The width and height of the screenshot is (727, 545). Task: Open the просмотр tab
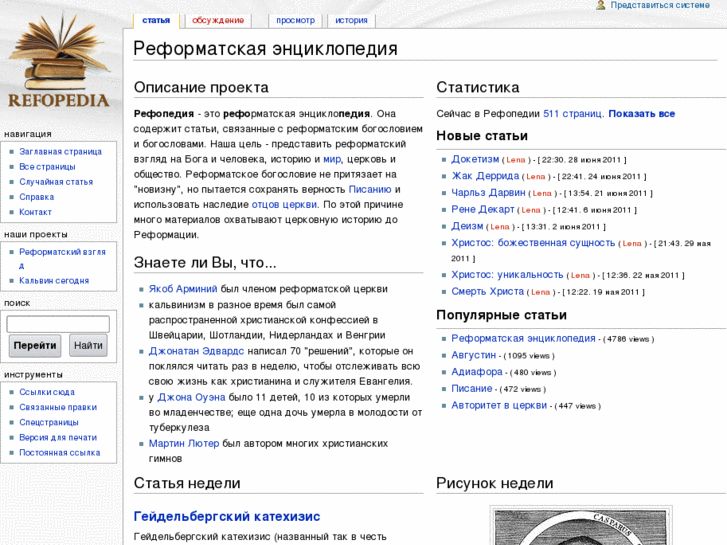tap(295, 20)
